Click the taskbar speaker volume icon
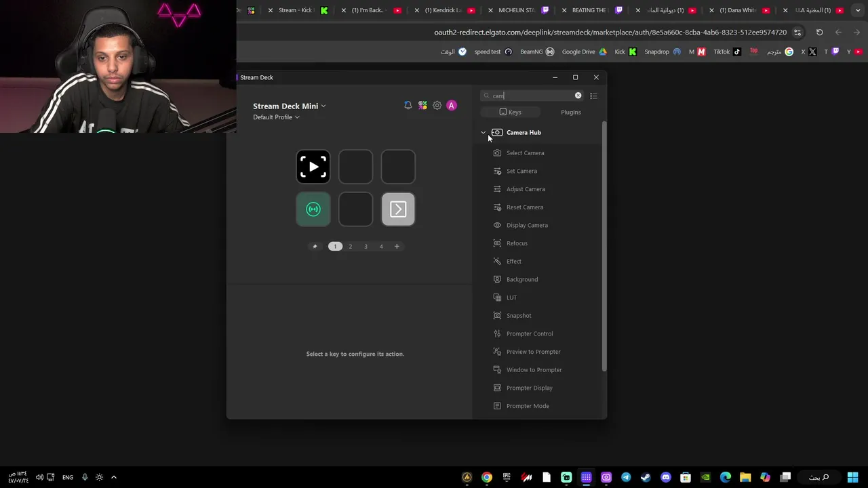 [39, 477]
